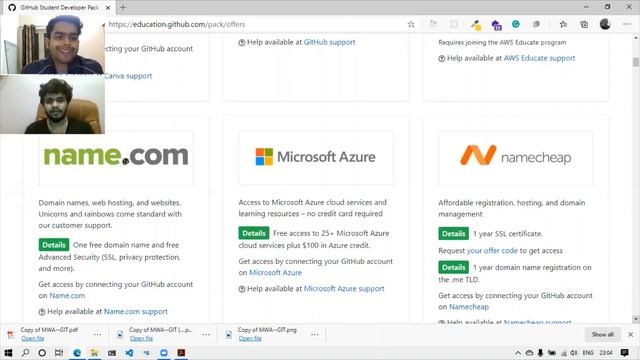Open Task View from the taskbar
640x360 pixels.
[x=59, y=353]
